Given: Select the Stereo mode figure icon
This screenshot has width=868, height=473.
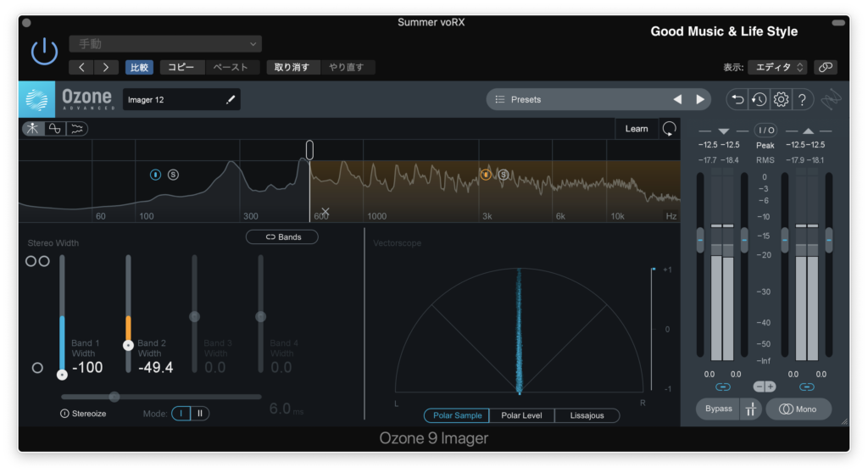Looking at the screenshot, I should tap(33, 129).
